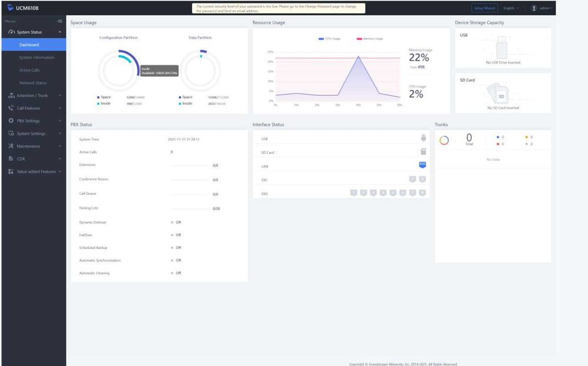Click the UCM6108 logo icon
Screen dimensions: 588x366
(x=10, y=8)
